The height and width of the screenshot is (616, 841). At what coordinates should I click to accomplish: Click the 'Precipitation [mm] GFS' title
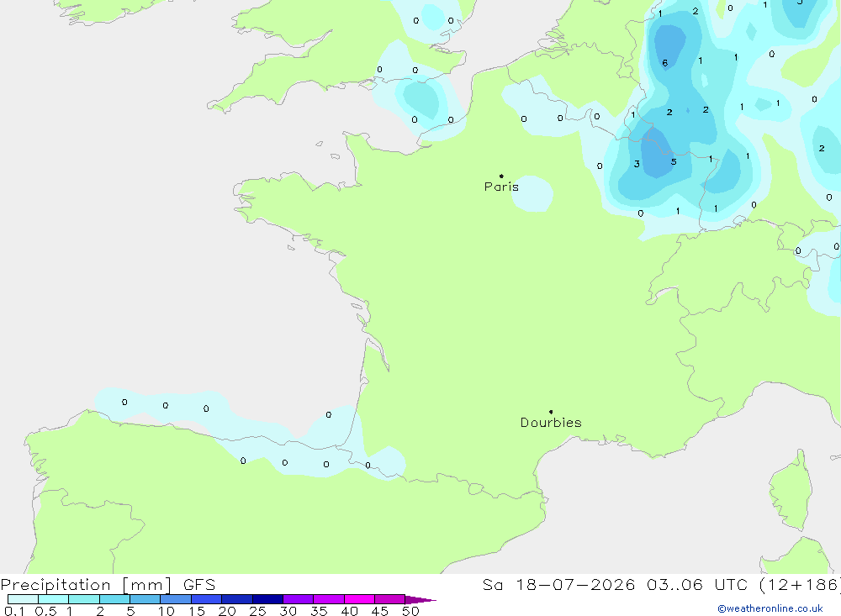coord(108,584)
